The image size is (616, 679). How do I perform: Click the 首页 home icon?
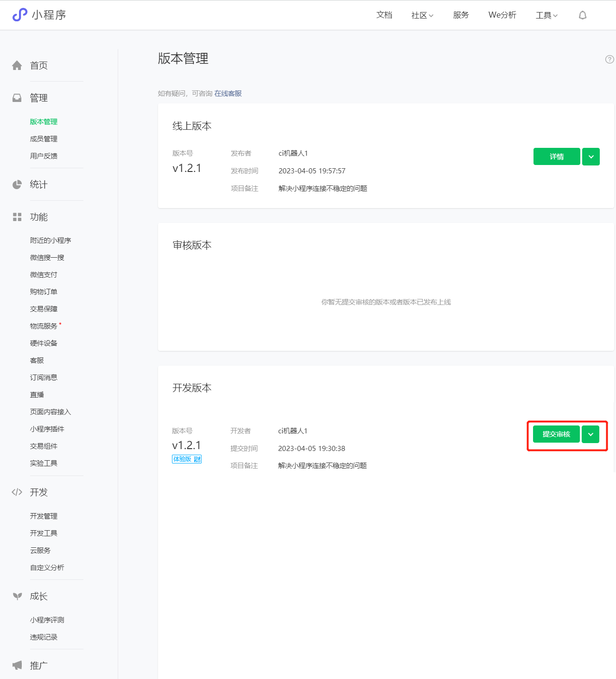[x=17, y=65]
